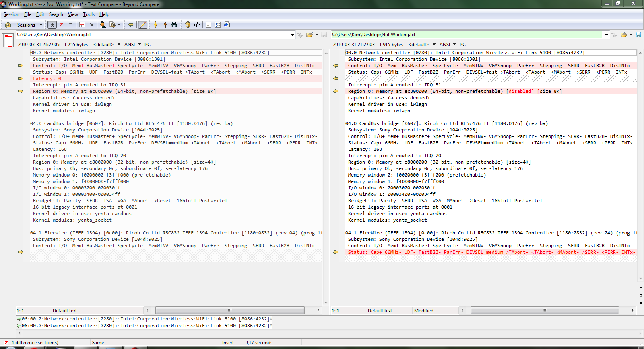The width and height of the screenshot is (644, 349).
Task: Click the Rules referee icon
Action: click(x=103, y=25)
